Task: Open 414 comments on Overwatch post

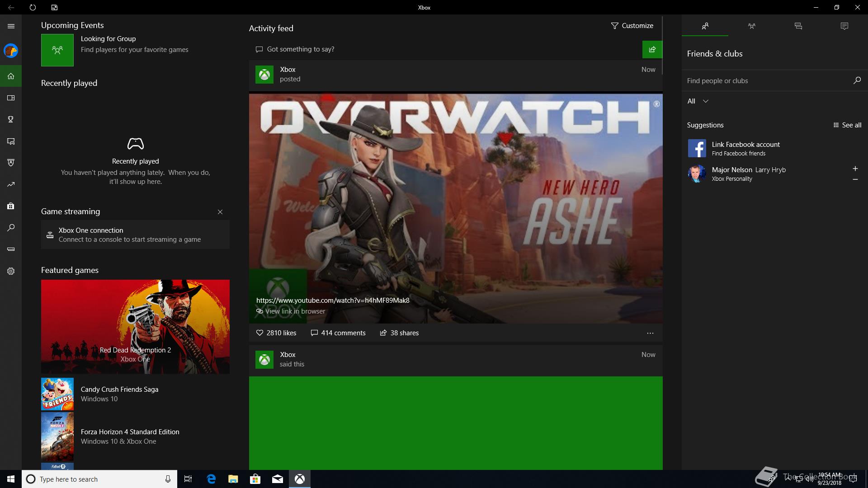Action: pyautogui.click(x=338, y=333)
